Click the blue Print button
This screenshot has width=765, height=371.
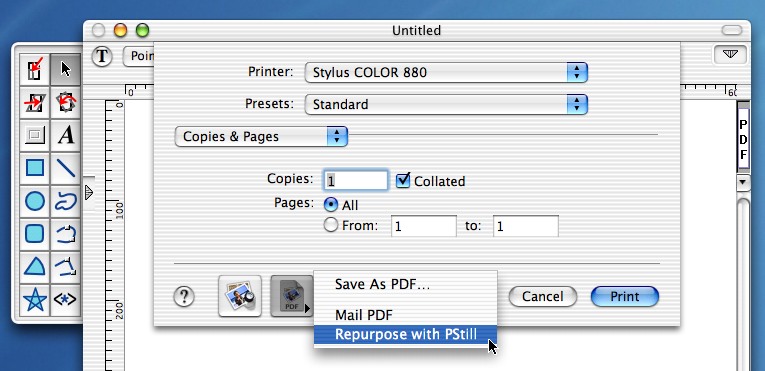click(625, 296)
